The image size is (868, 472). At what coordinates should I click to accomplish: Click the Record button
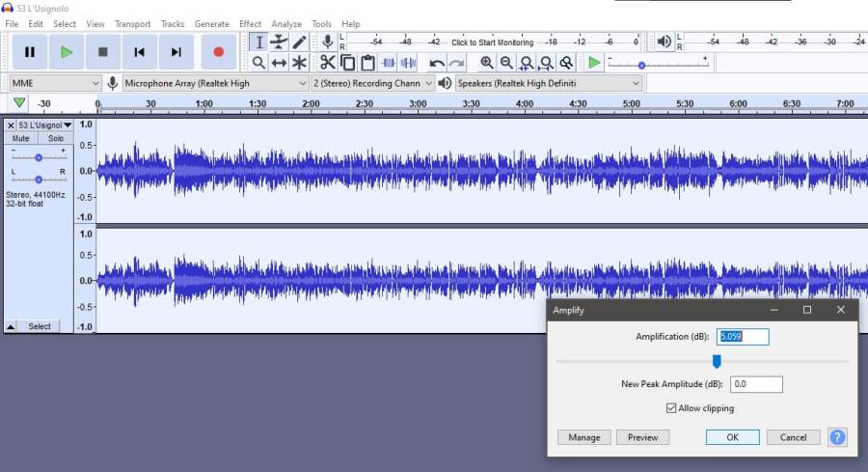[218, 52]
